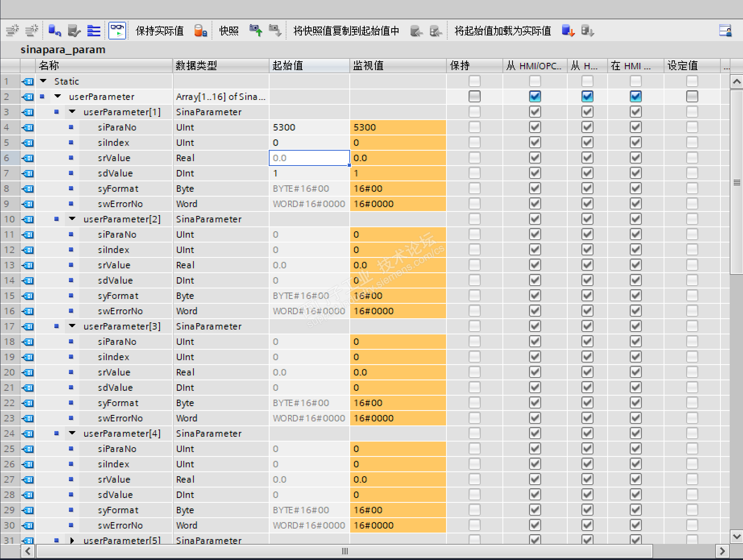This screenshot has width=743, height=560.
Task: Click 将起始值加载为实际值 button
Action: 503,31
